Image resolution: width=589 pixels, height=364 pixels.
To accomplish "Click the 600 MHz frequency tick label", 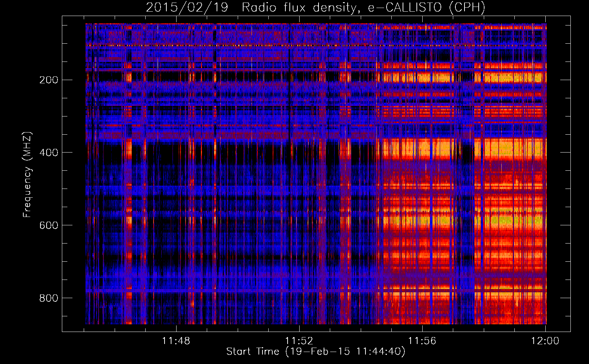I will (x=48, y=225).
